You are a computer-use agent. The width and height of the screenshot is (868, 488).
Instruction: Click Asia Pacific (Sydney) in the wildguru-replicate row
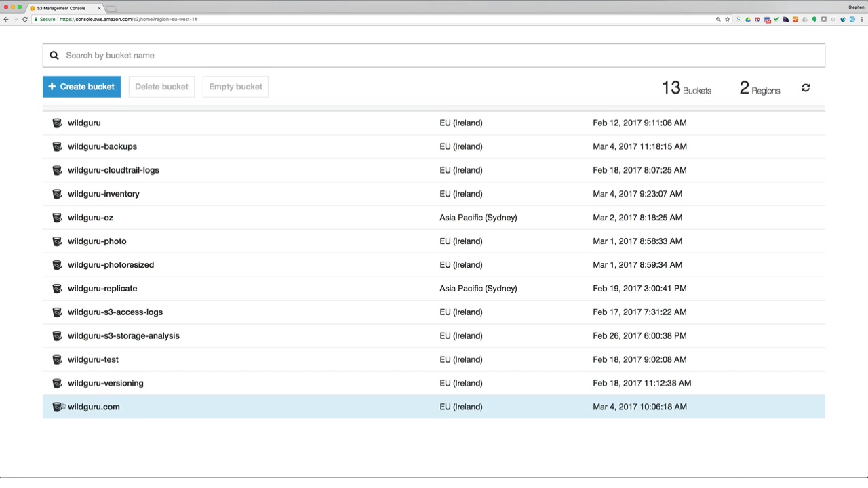(x=478, y=289)
